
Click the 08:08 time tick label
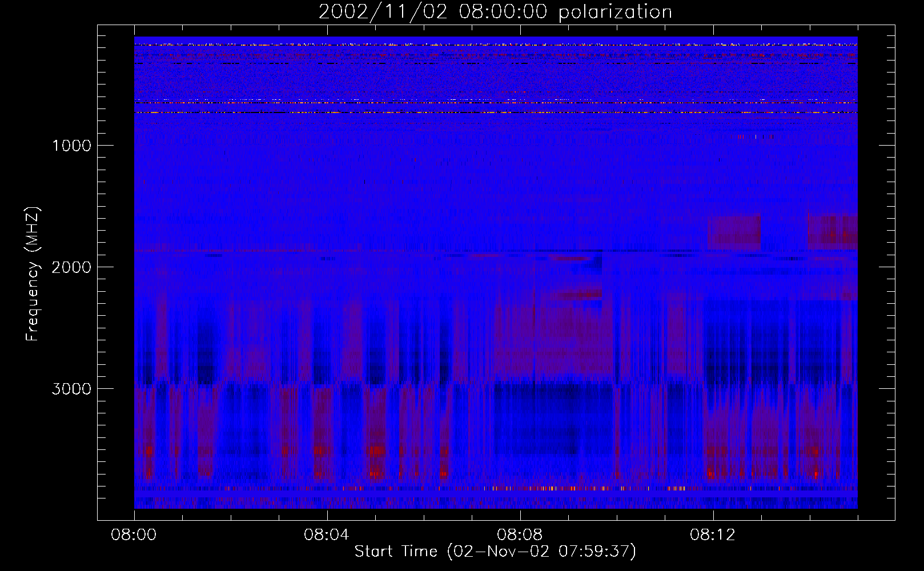(520, 535)
